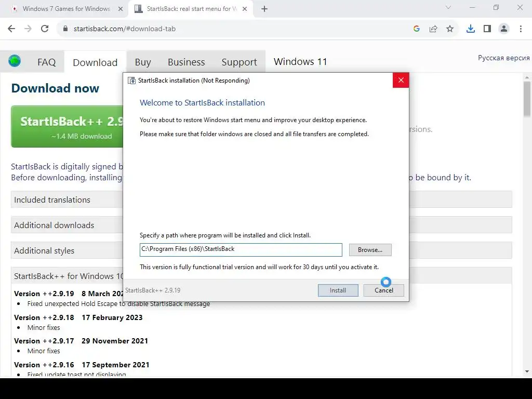Click the installer title bar icon

pos(131,81)
